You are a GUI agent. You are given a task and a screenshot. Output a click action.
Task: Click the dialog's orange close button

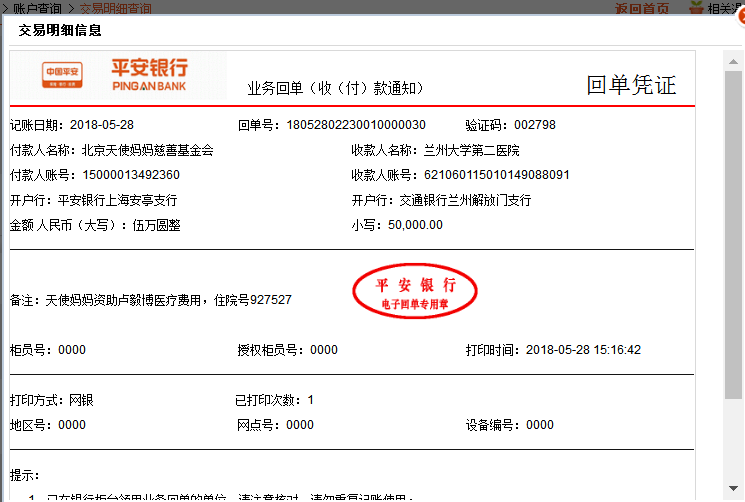[741, 15]
